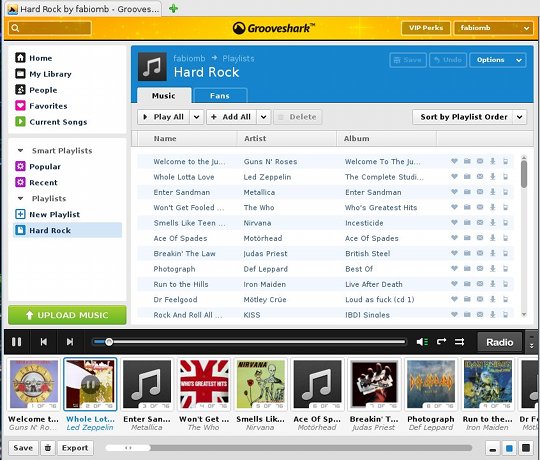
Task: Favorite Whole Lotta Love with heart icon
Action: point(454,177)
